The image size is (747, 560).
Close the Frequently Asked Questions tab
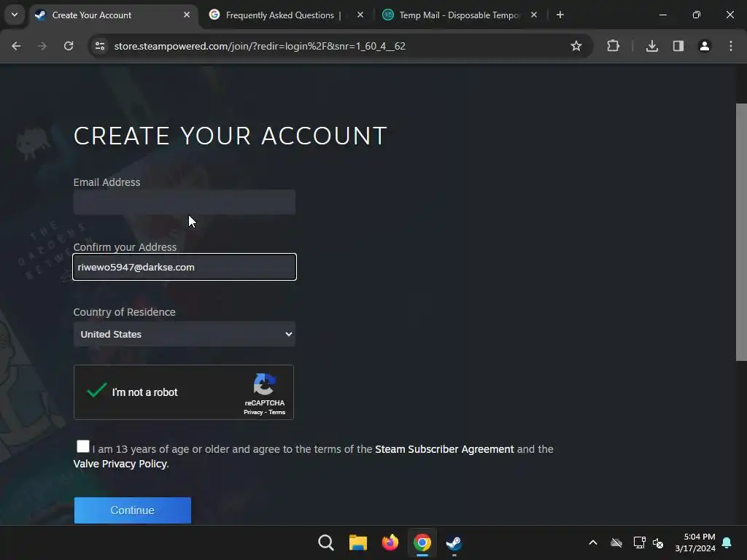[360, 15]
